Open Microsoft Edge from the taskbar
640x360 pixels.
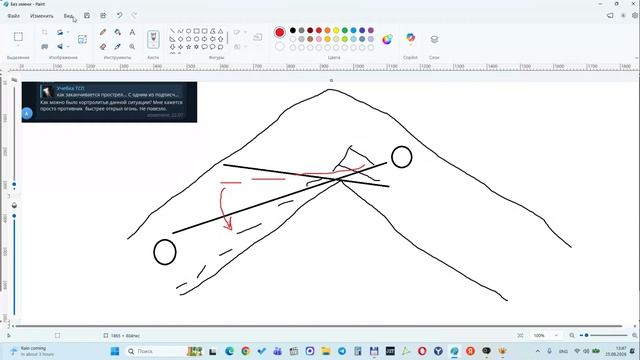[229, 351]
